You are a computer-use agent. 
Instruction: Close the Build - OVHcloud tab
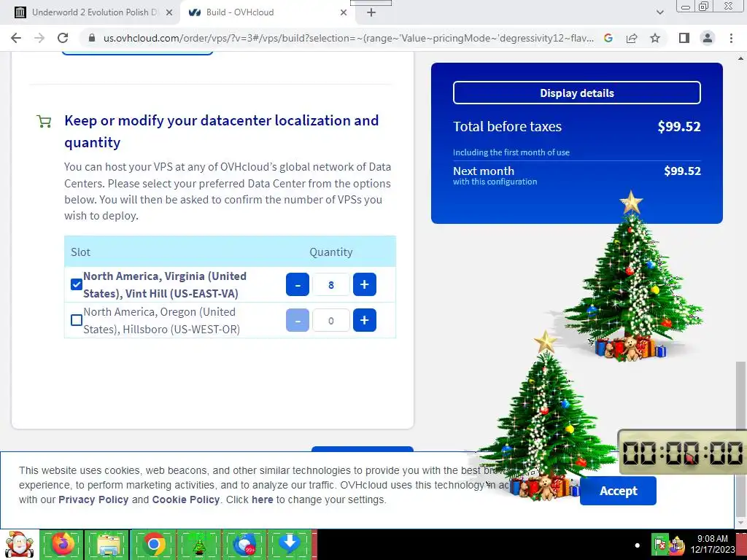pyautogui.click(x=344, y=13)
